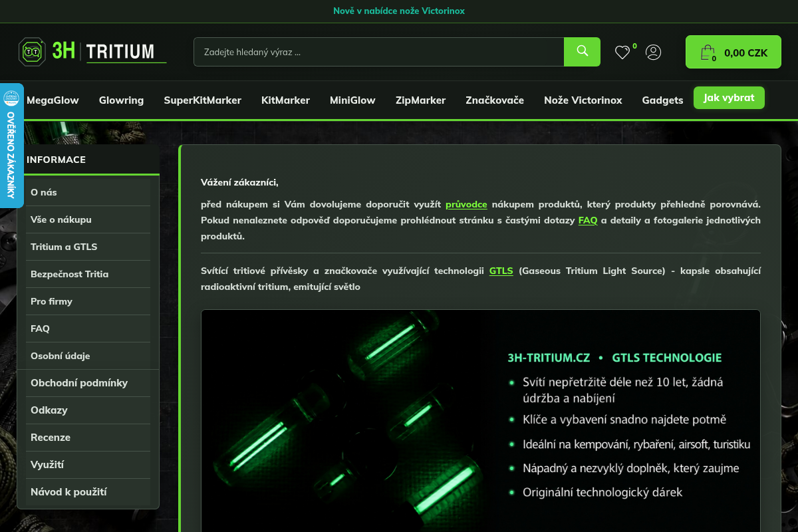Click the Vážení zákazníci greeting text
The height and width of the screenshot is (532, 798).
[239, 182]
